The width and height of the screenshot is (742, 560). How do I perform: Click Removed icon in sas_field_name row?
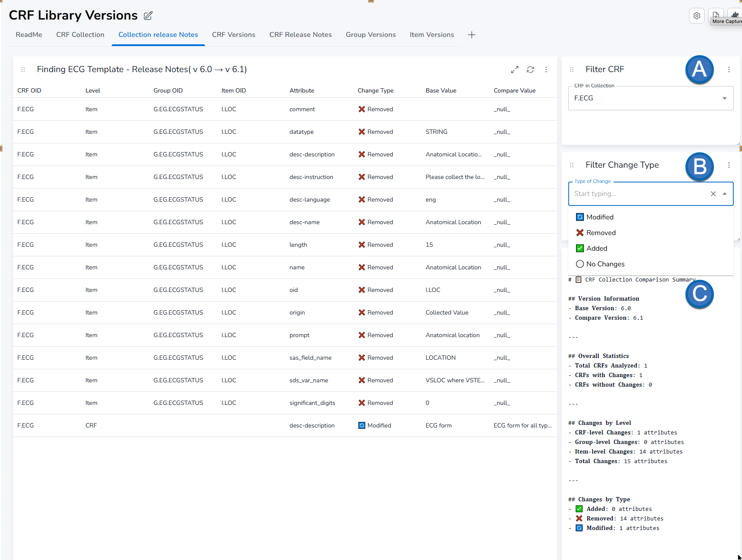point(361,358)
